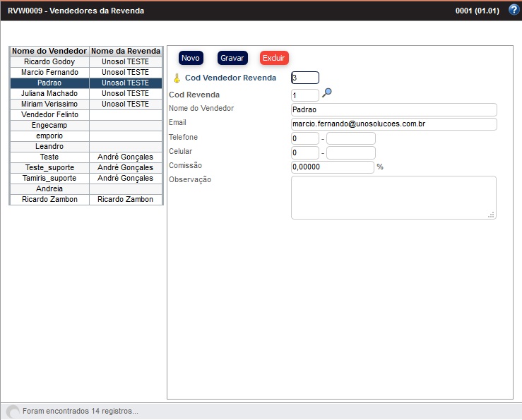Edit the Nome do Vendedor field
522x420 pixels.
click(393, 110)
